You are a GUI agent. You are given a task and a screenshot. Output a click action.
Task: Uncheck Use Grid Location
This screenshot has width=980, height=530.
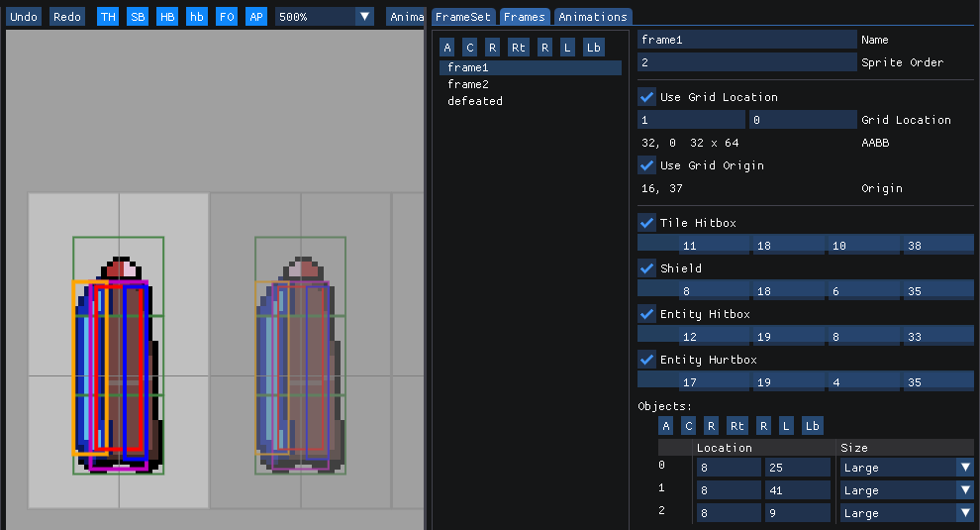tap(646, 97)
